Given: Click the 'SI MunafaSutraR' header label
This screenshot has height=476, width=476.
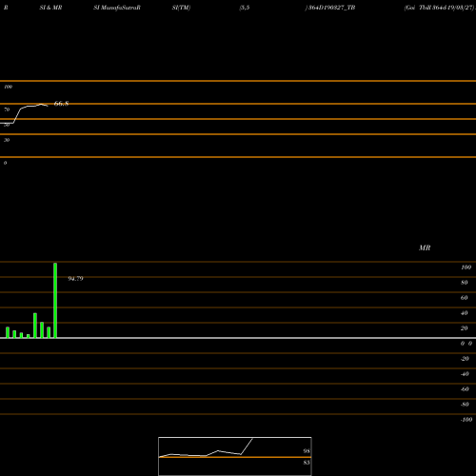Looking at the screenshot, I should coord(117,8).
